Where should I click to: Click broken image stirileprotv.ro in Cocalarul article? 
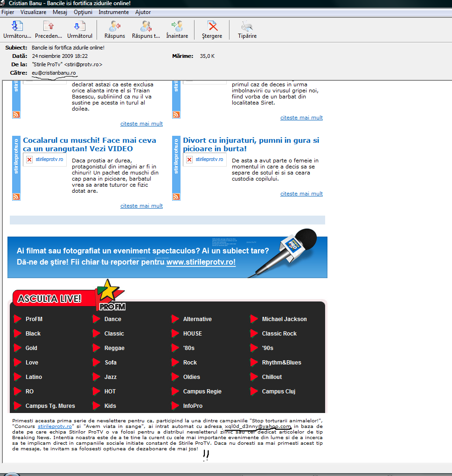(x=45, y=160)
